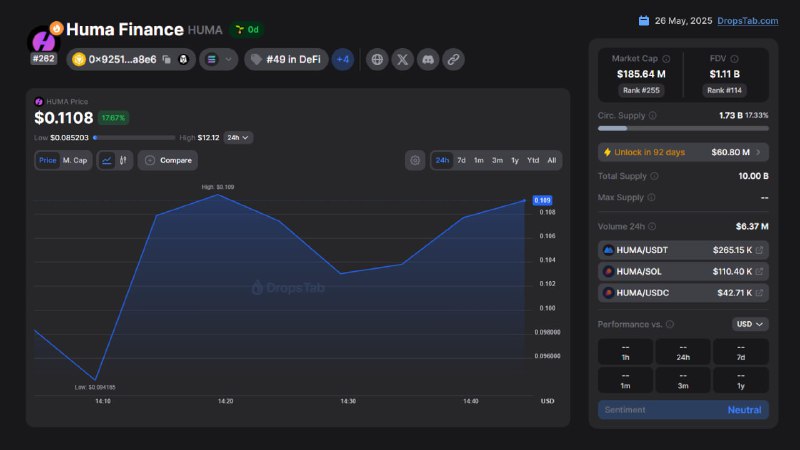
Task: Click the low/high price range bar
Action: point(134,138)
